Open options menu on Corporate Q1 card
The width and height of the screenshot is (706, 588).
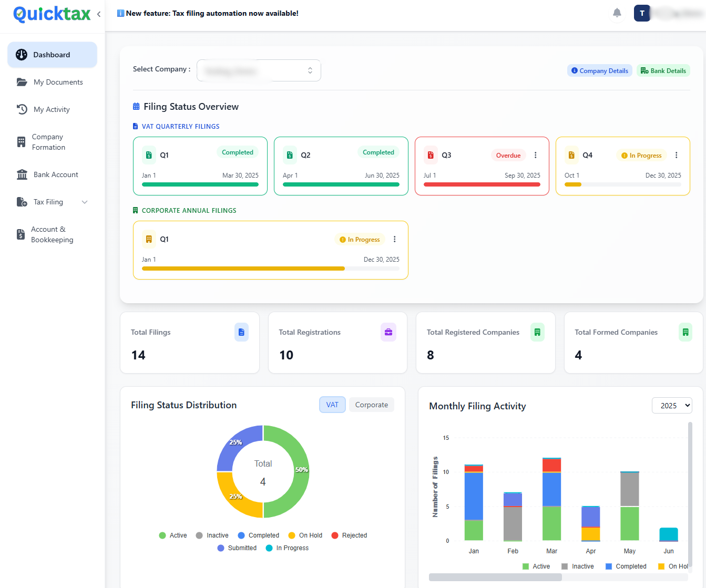point(394,239)
